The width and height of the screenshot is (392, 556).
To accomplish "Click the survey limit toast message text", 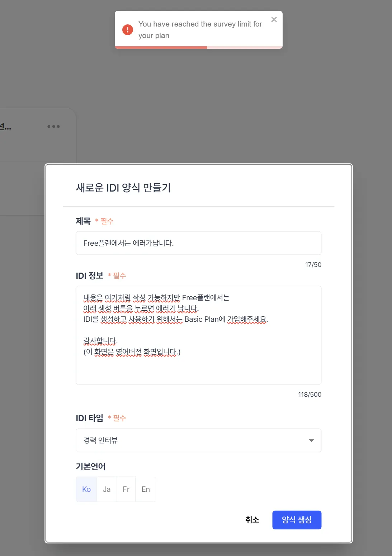I will pyautogui.click(x=200, y=30).
